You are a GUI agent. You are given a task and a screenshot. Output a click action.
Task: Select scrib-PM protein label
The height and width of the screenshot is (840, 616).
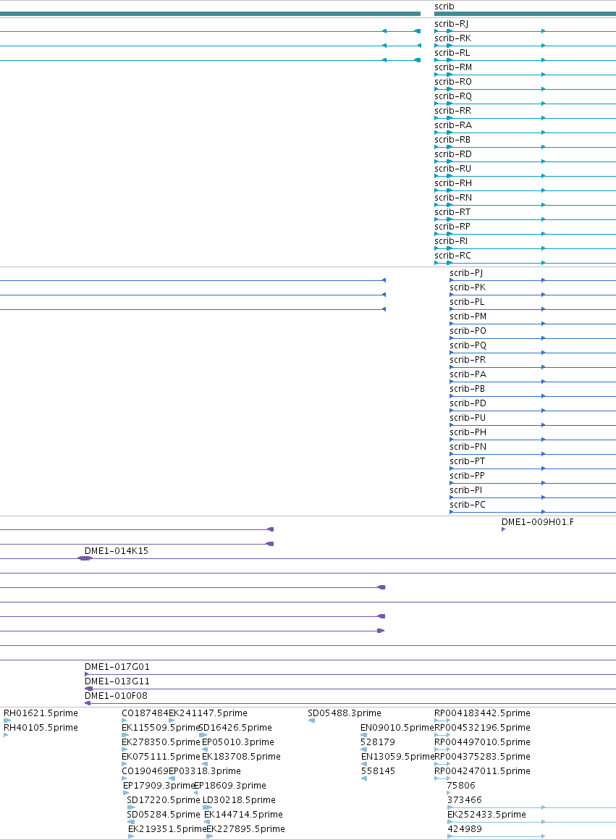[468, 316]
